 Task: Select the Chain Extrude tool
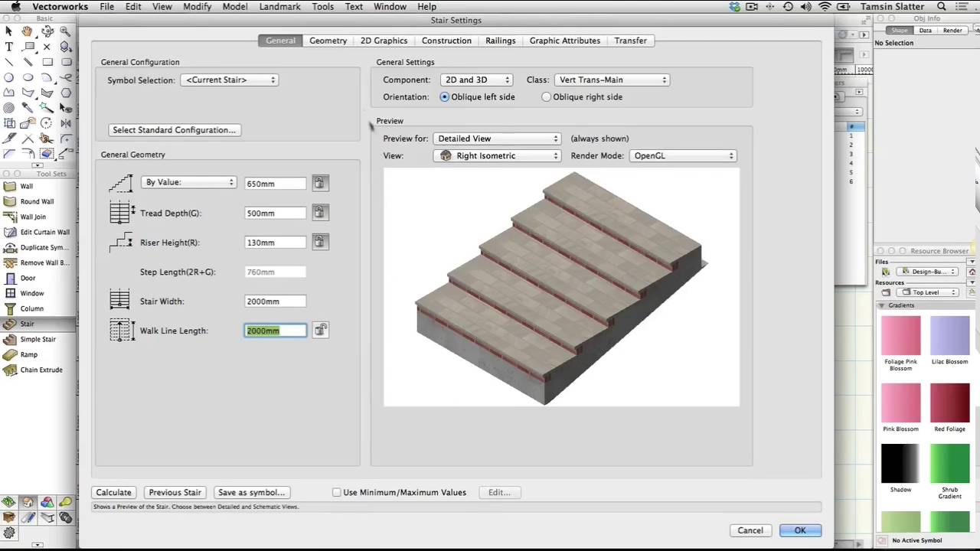coord(38,370)
